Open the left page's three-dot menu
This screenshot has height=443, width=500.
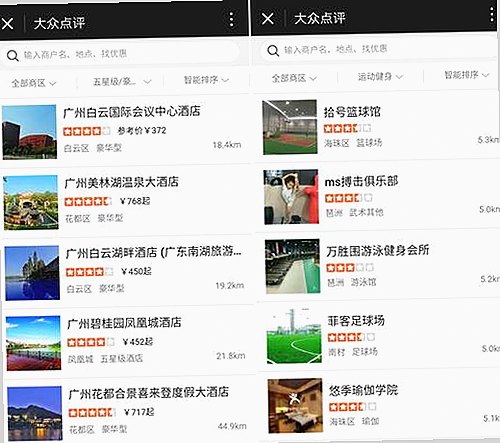point(231,19)
